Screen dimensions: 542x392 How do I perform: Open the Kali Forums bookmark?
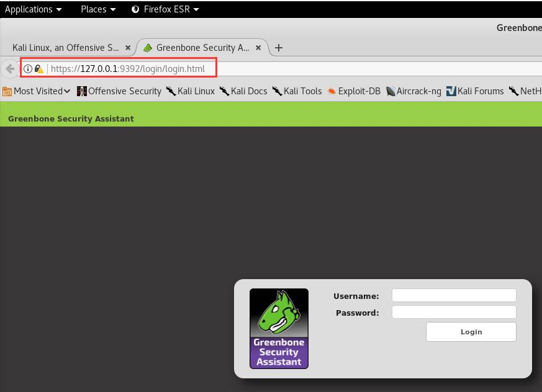475,91
